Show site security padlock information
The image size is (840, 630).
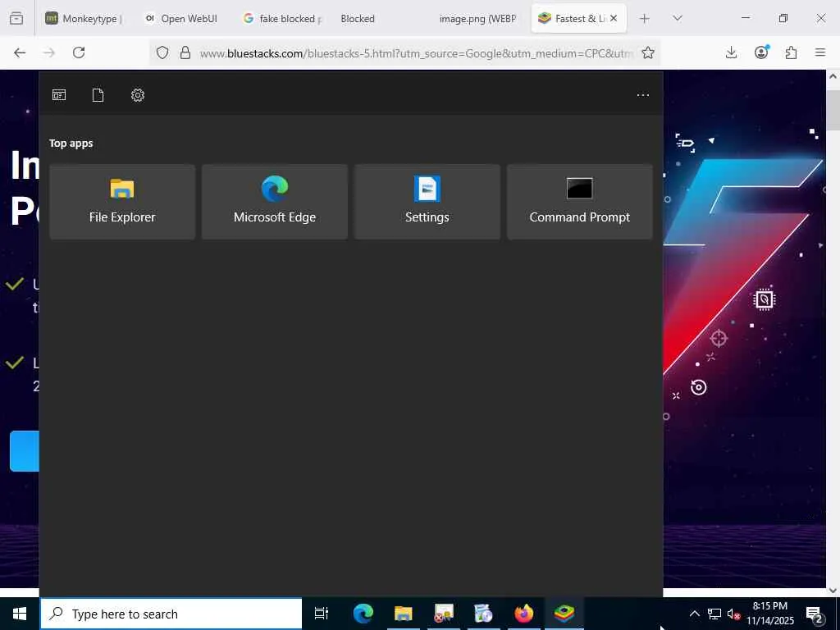185,52
